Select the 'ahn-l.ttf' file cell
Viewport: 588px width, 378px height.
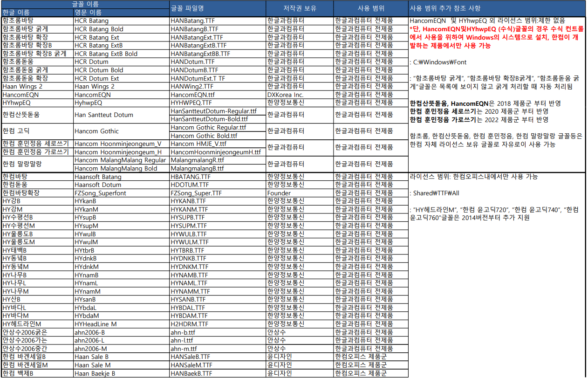pyautogui.click(x=218, y=340)
